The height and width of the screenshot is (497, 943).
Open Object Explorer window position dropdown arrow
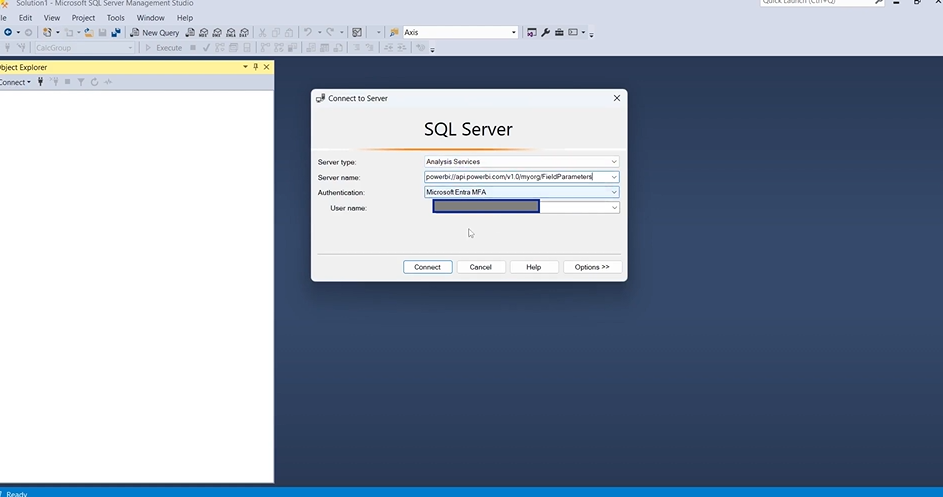point(245,67)
